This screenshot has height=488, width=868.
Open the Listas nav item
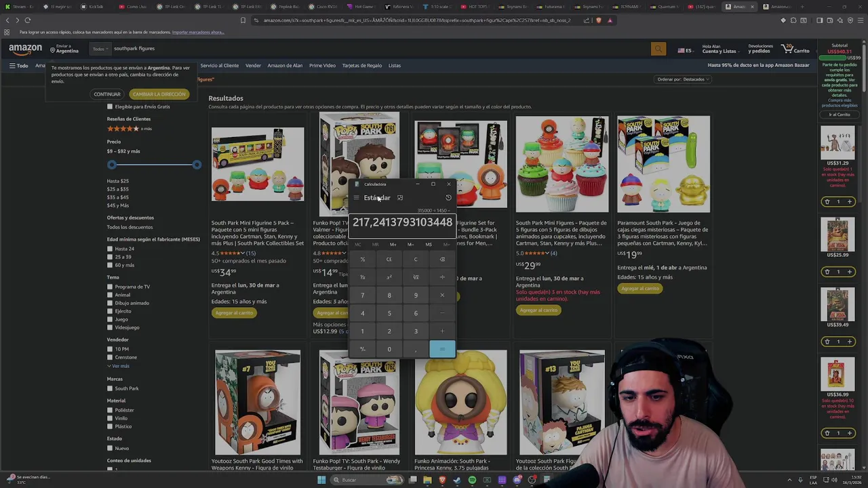pos(395,66)
